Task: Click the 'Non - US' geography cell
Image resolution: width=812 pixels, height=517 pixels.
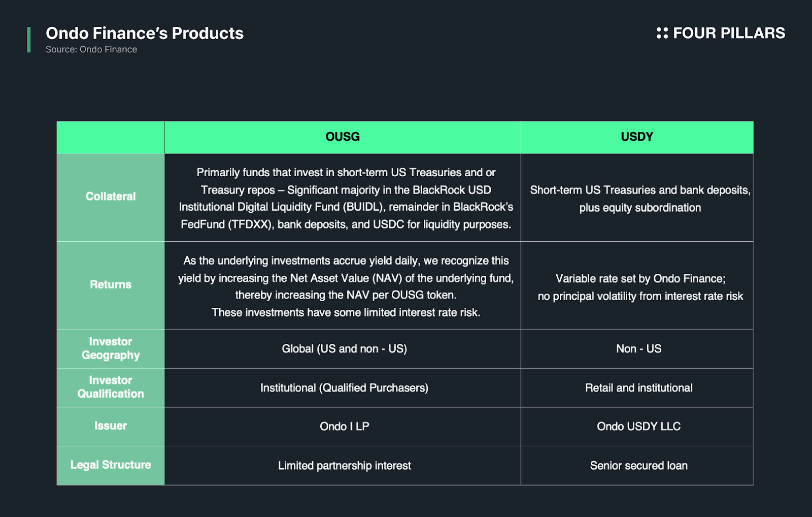Action: coord(638,349)
